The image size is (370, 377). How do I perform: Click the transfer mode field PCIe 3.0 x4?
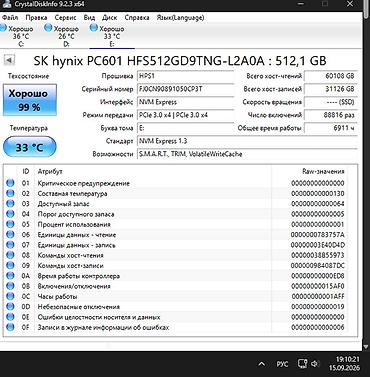tap(186, 115)
